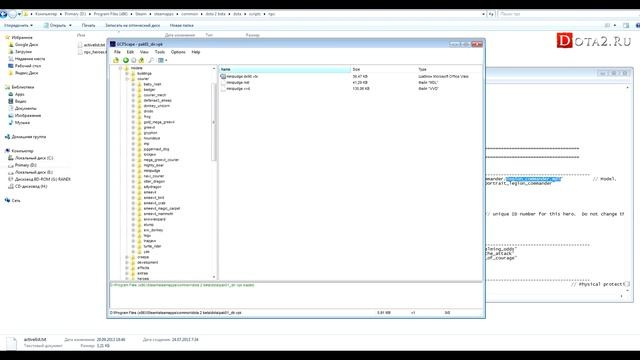This screenshot has height=360, width=640.
Task: Expand the buildings folder in the tree
Action: 127,73
